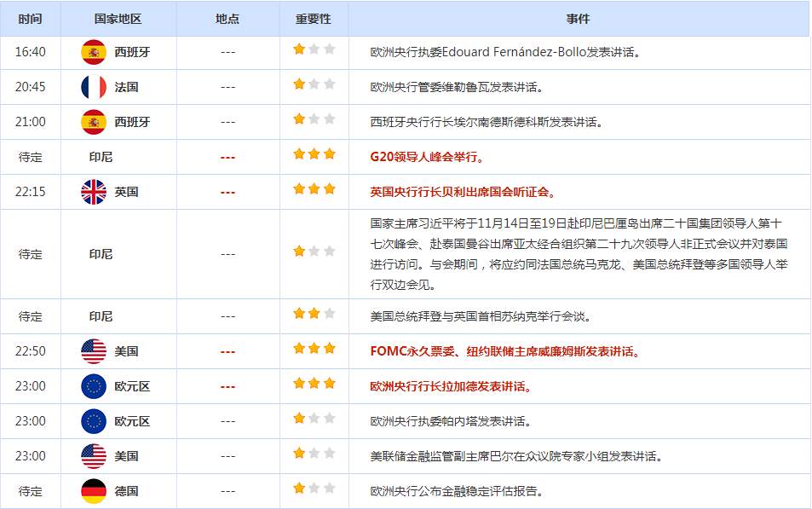Viewport: 812px width, 509px height.
Task: Click EU flag beside 欧洲央行行长拉加德 event
Action: 94,386
